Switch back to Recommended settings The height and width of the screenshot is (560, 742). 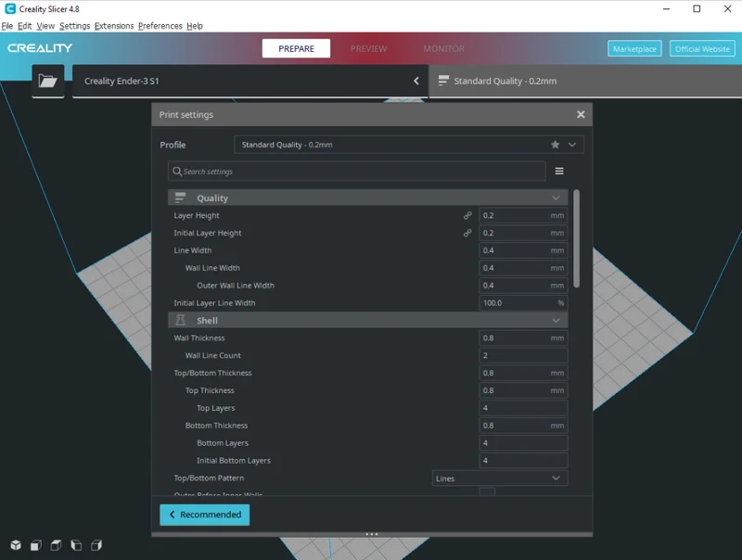(x=204, y=515)
